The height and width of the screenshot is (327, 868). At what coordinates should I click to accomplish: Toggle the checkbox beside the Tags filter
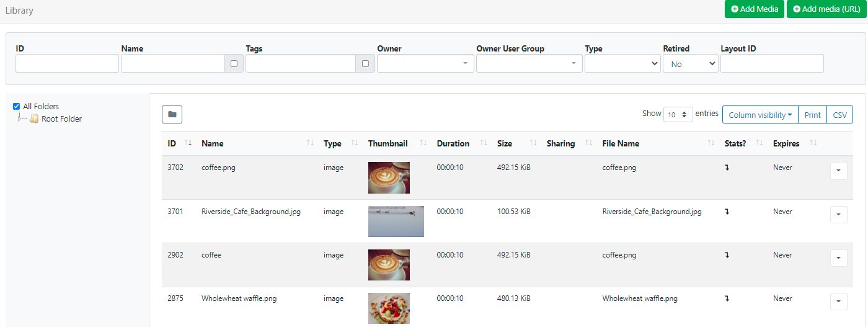pyautogui.click(x=365, y=63)
